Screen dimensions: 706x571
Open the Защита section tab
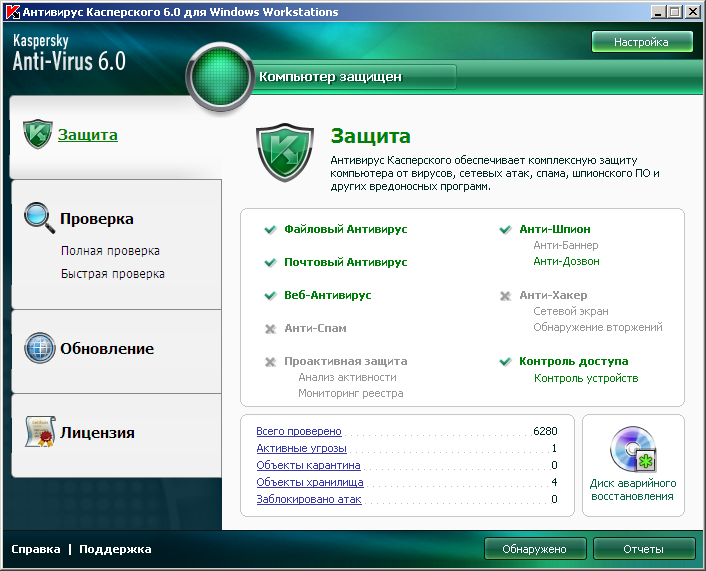[88, 135]
